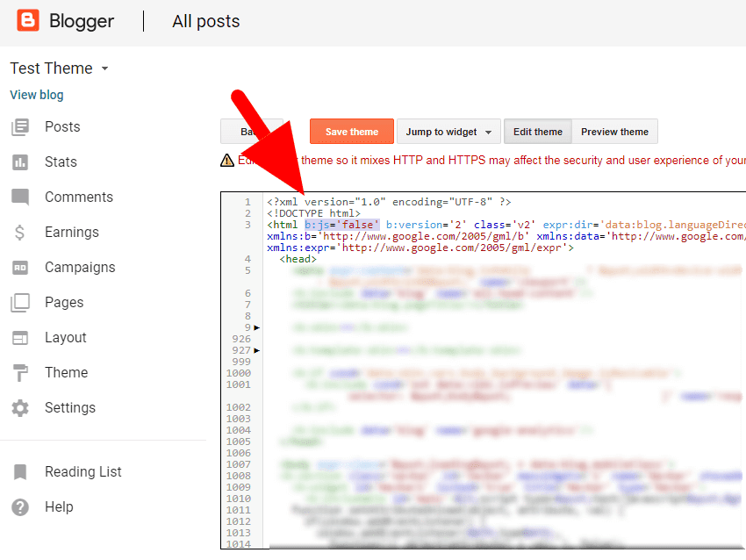Select All posts in the top bar

click(205, 21)
